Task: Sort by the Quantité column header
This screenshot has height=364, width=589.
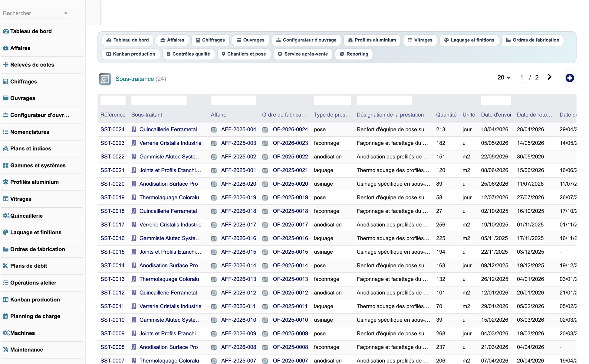Action: [446, 115]
